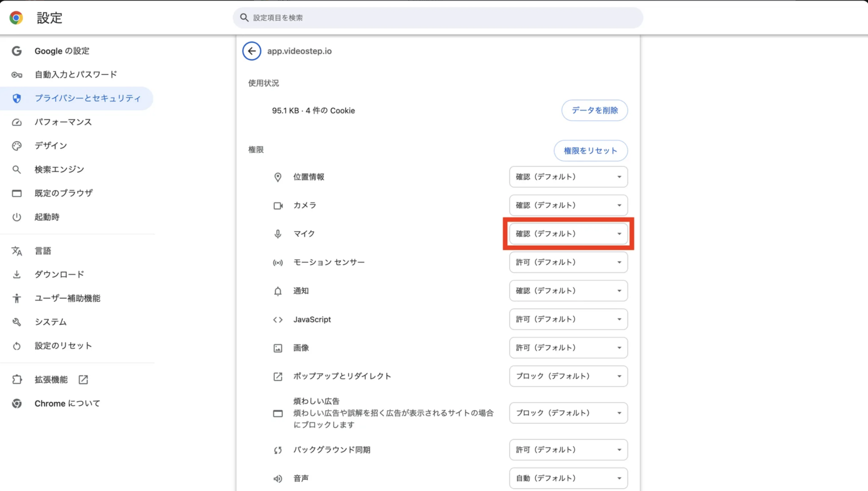868x491 pixels.
Task: Open the カメラ permission dropdown
Action: coord(568,205)
